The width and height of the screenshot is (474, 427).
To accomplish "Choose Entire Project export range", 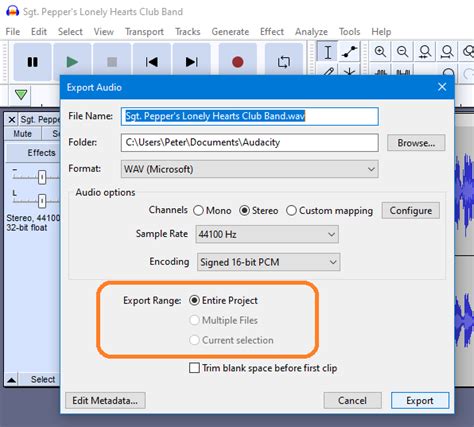I will coord(223,300).
